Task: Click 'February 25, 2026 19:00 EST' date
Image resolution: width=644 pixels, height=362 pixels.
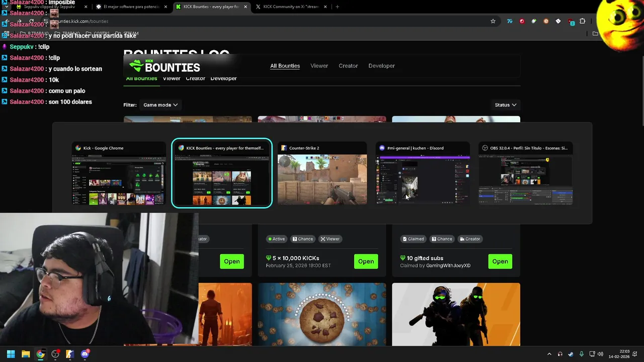Action: [x=298, y=265]
